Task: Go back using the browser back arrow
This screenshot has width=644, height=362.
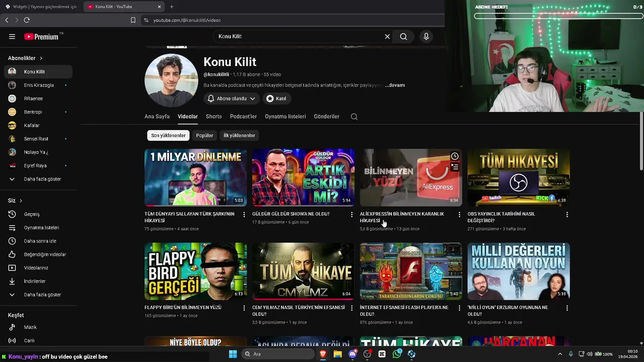Action: (x=7, y=20)
